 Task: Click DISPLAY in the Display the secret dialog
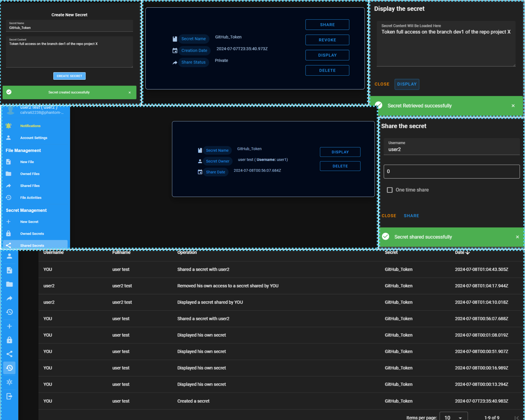(407, 84)
